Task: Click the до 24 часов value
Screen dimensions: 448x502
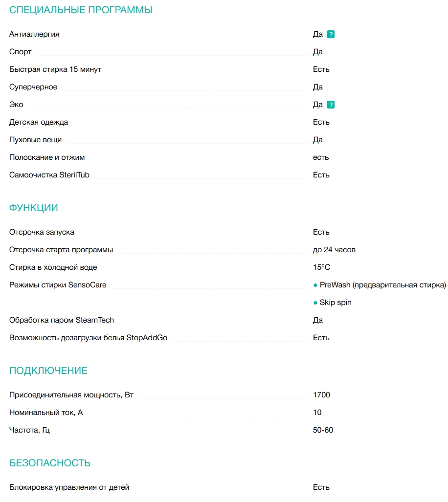Action: [x=334, y=250]
